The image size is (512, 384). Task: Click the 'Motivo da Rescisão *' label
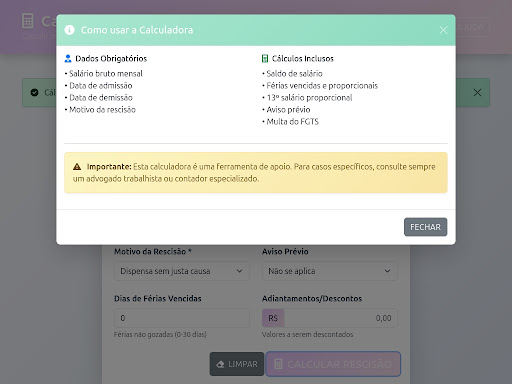point(153,251)
